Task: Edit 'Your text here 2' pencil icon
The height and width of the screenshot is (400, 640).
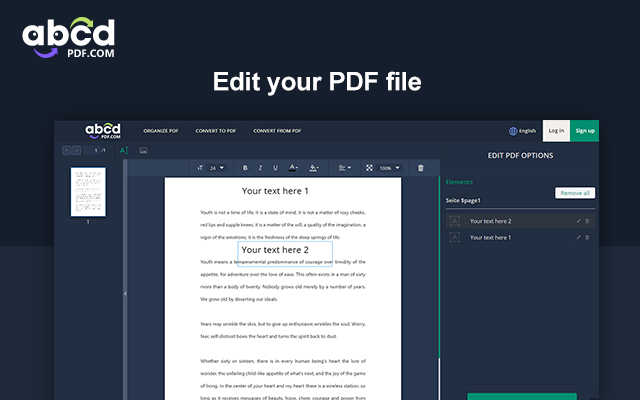Action: [578, 221]
